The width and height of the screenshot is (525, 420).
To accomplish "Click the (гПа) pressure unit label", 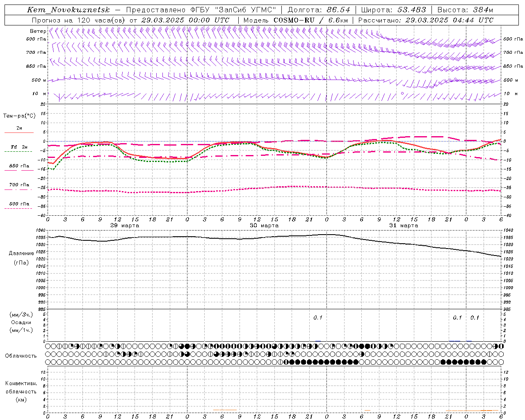I will (x=21, y=263).
